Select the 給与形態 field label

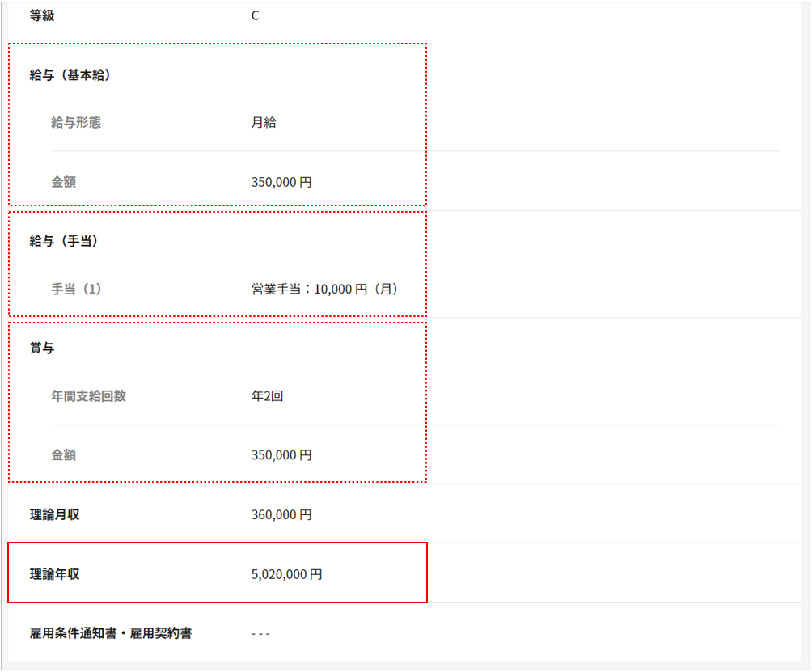(76, 123)
